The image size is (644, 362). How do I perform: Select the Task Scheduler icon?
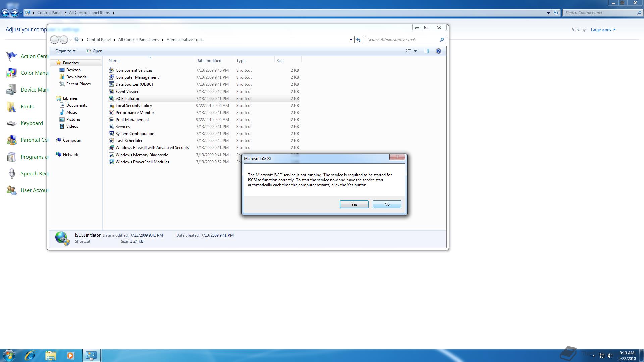[x=112, y=141]
